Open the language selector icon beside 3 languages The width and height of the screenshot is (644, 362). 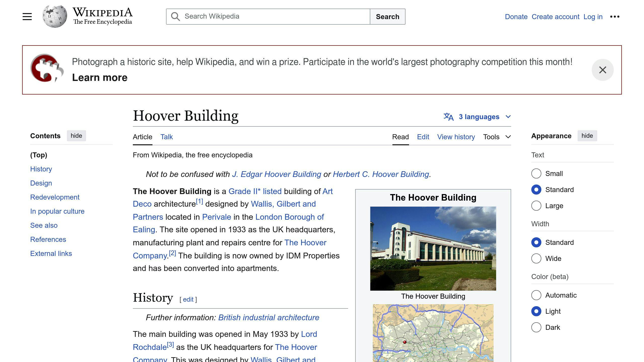point(449,117)
